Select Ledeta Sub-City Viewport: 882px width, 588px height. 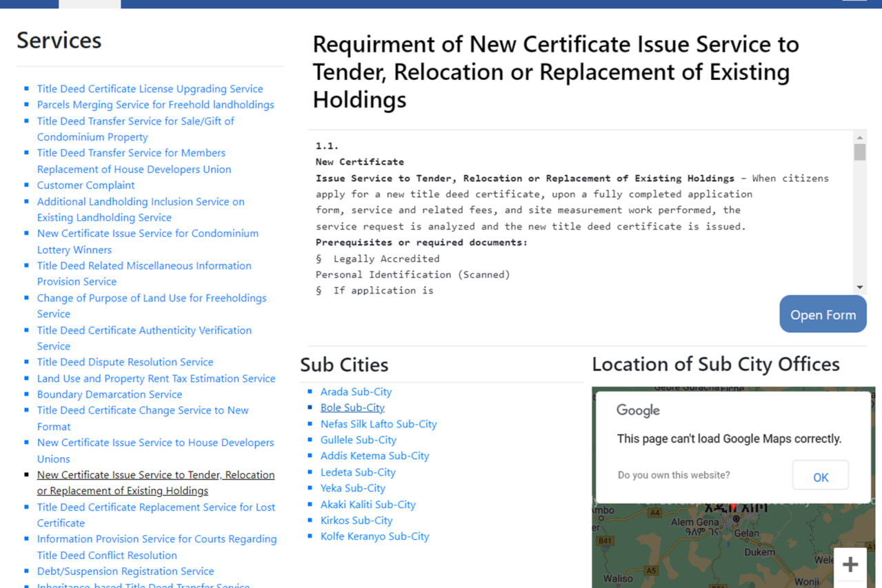[358, 472]
